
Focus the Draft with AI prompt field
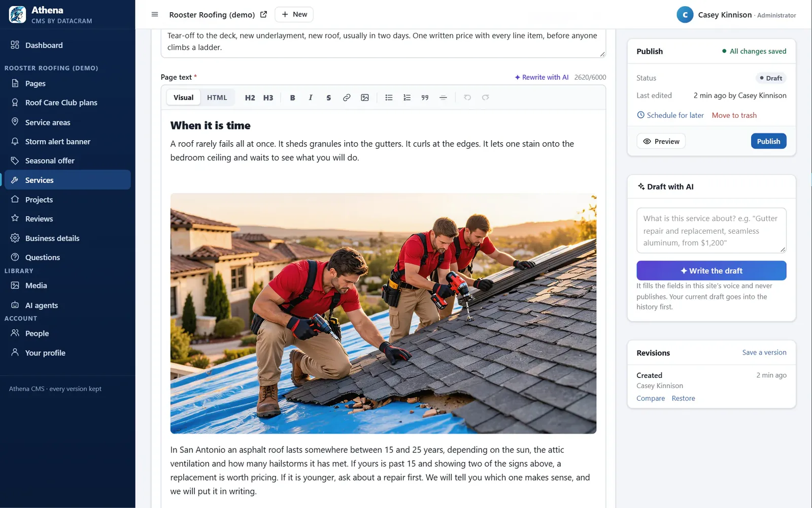712,230
